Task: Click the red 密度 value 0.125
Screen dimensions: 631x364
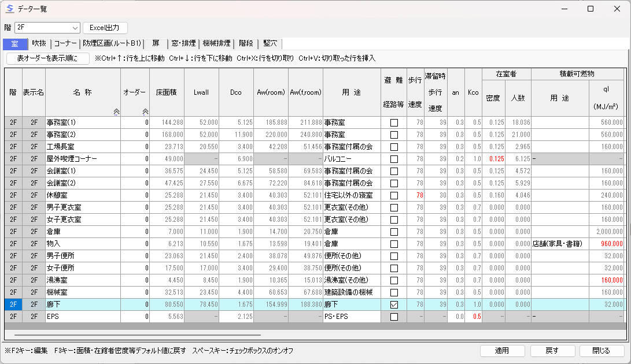Action: pyautogui.click(x=494, y=158)
